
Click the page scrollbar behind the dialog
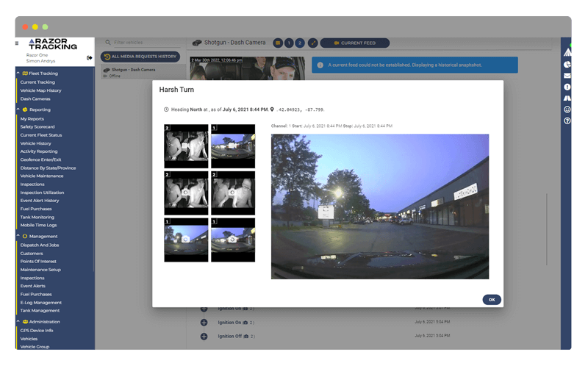(547, 229)
